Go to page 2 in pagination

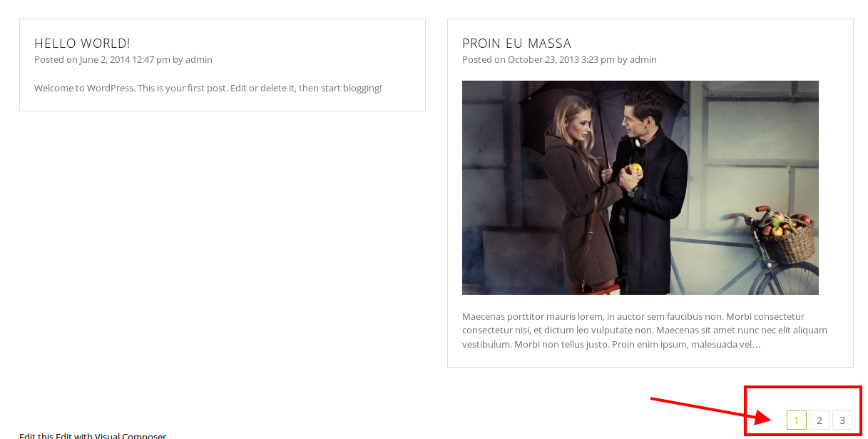click(820, 420)
